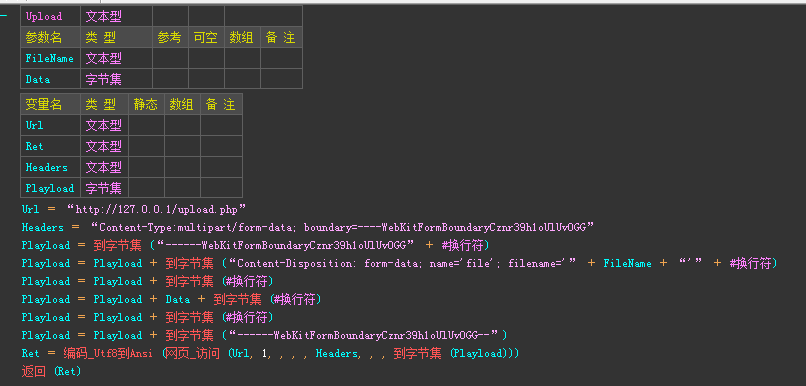This screenshot has height=386, width=806.
Task: Click 编码_Utf8到Ansi in the Ret line
Action: [108, 354]
